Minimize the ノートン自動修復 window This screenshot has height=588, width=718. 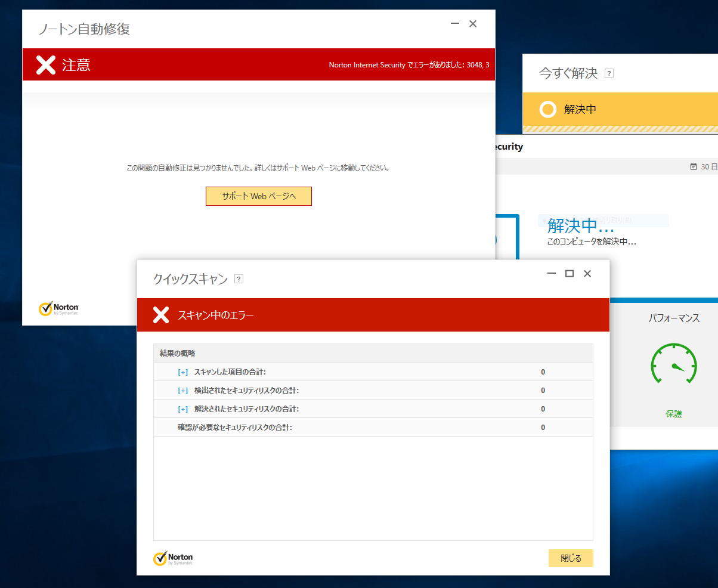point(455,23)
